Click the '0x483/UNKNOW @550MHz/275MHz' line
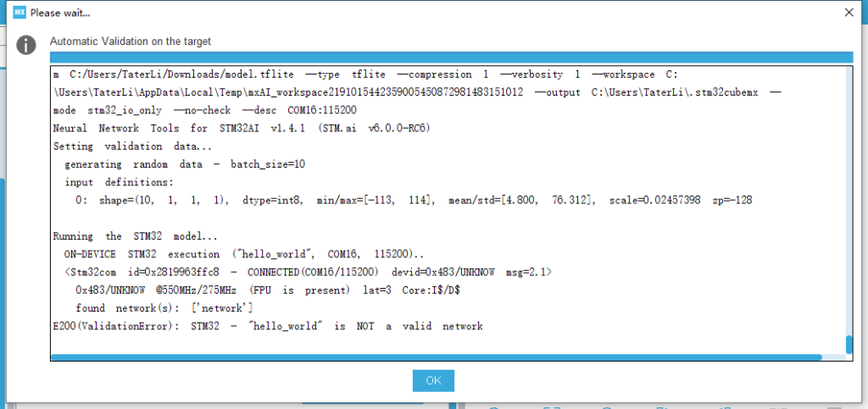 click(x=269, y=290)
